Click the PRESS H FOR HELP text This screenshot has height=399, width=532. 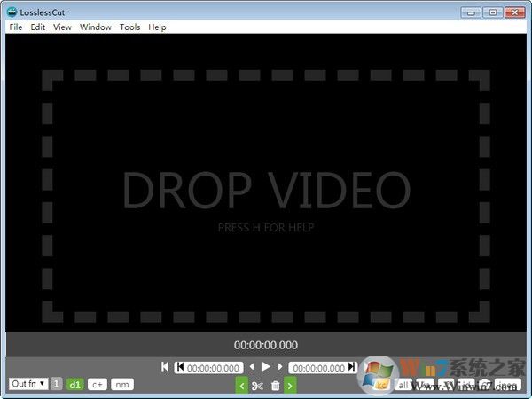[266, 227]
